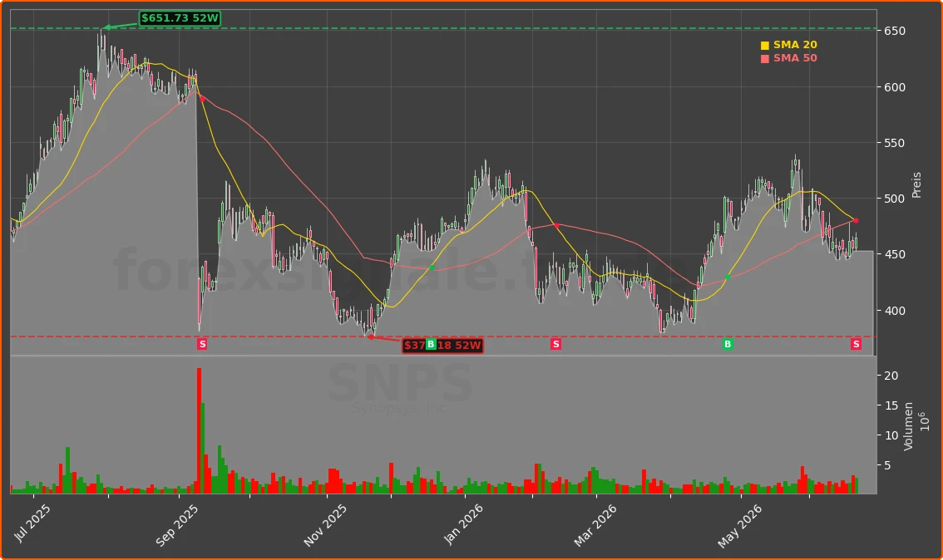Image resolution: width=943 pixels, height=560 pixels.
Task: Click the May 2026 date label
Action: [740, 526]
